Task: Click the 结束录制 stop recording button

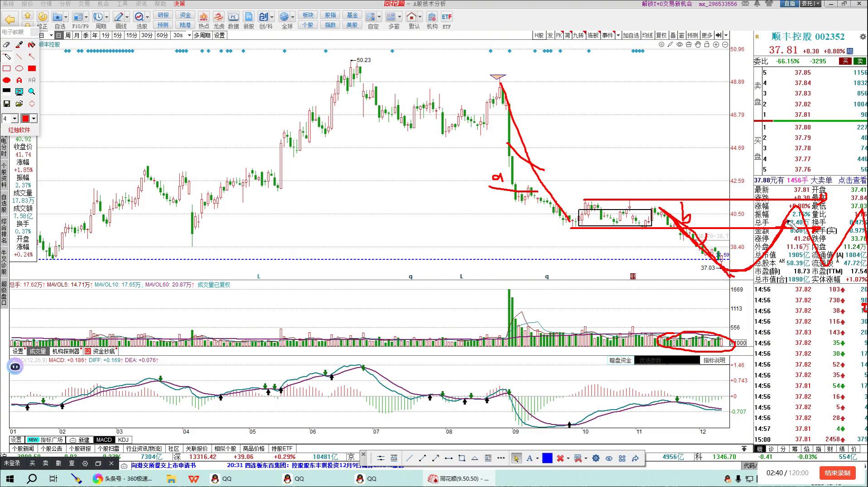Action: coord(837,473)
